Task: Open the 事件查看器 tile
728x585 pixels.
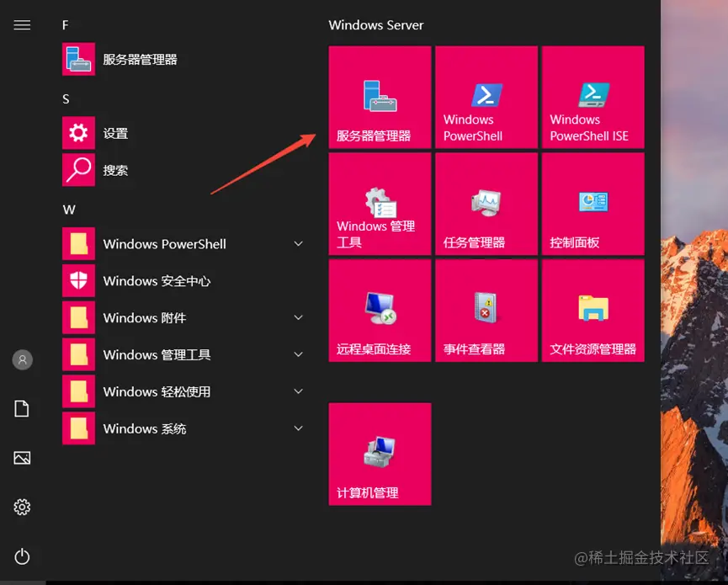Action: coord(486,311)
